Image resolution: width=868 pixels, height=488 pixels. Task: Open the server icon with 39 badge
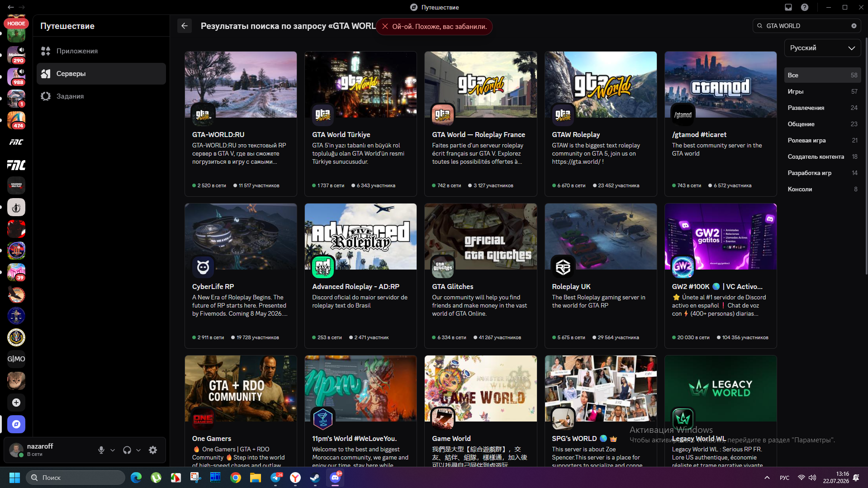16,272
